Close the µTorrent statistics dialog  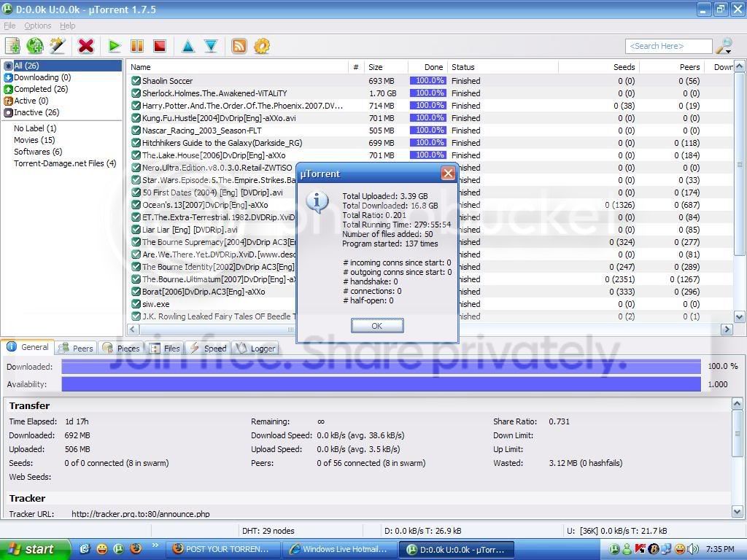[448, 174]
